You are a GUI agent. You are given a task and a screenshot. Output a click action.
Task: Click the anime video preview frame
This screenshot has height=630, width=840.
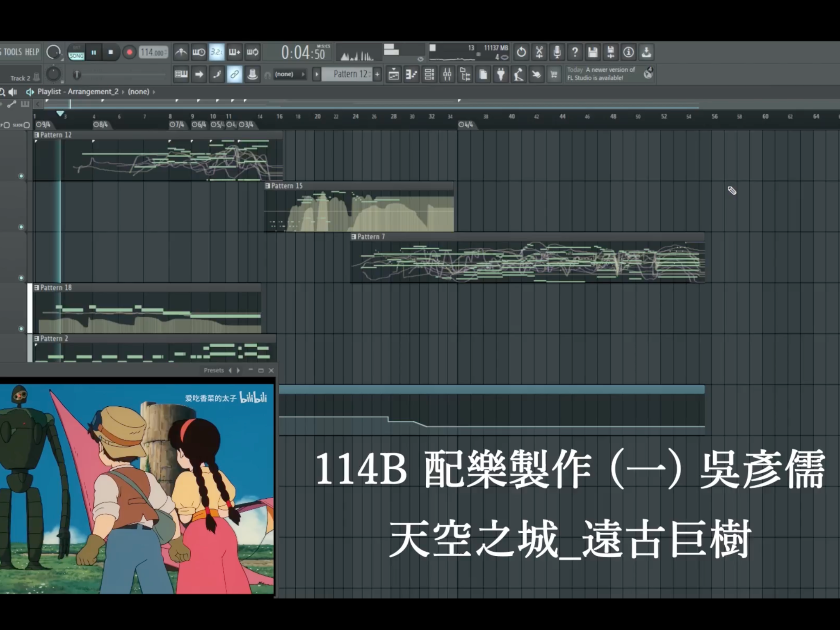137,489
